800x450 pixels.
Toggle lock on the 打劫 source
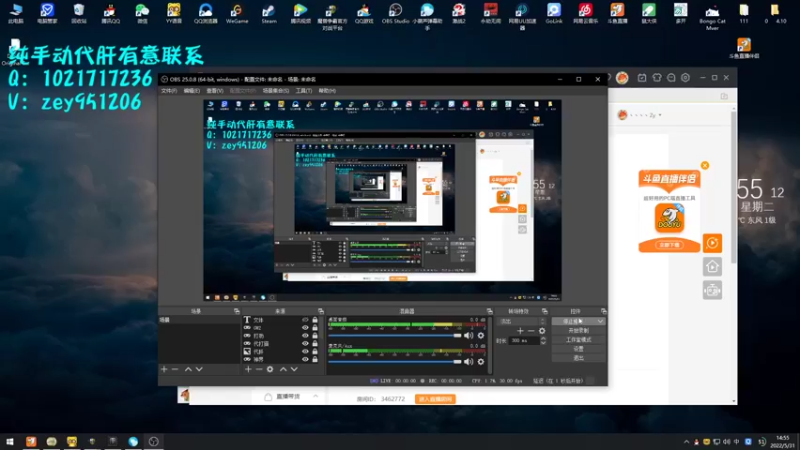[315, 336]
